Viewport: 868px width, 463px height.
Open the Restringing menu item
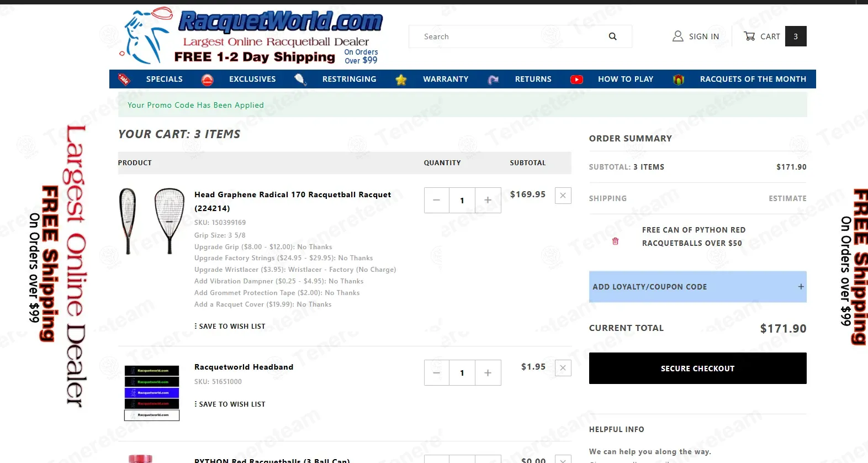[349, 79]
